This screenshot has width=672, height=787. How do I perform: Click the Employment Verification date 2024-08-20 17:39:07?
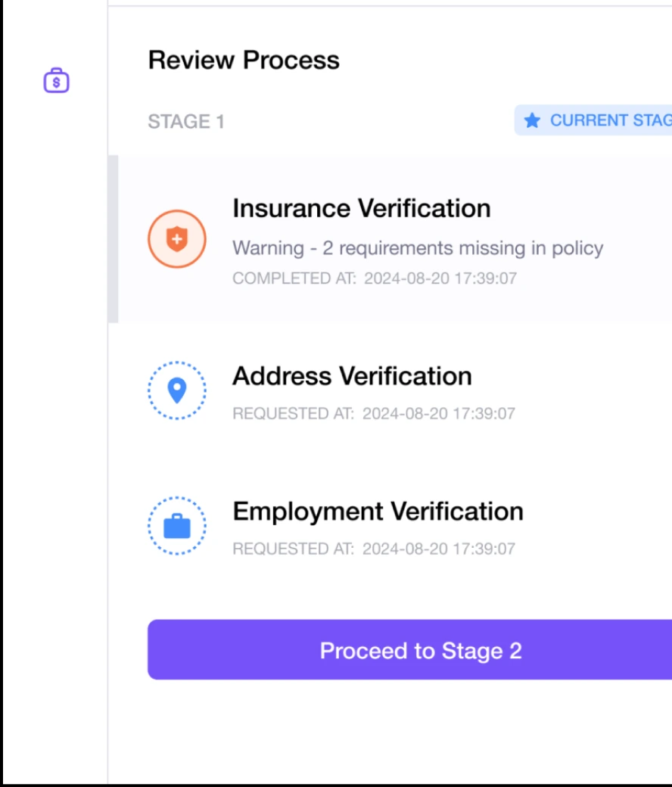point(438,549)
